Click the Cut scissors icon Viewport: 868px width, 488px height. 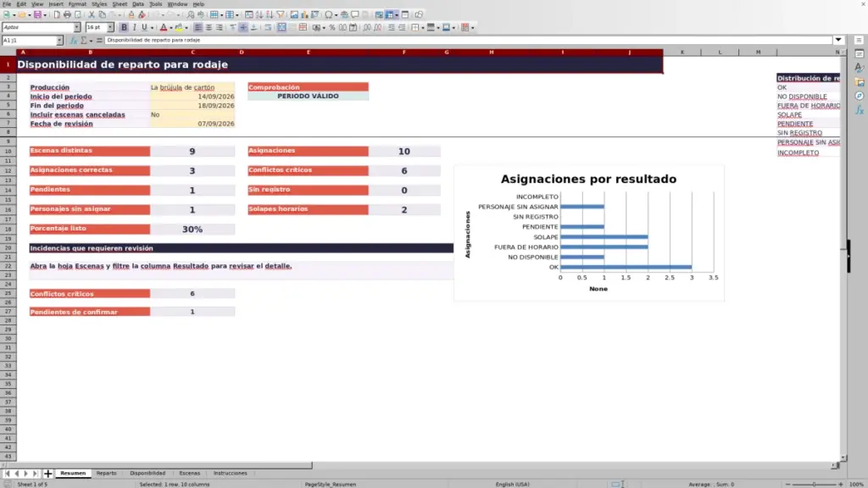92,14
